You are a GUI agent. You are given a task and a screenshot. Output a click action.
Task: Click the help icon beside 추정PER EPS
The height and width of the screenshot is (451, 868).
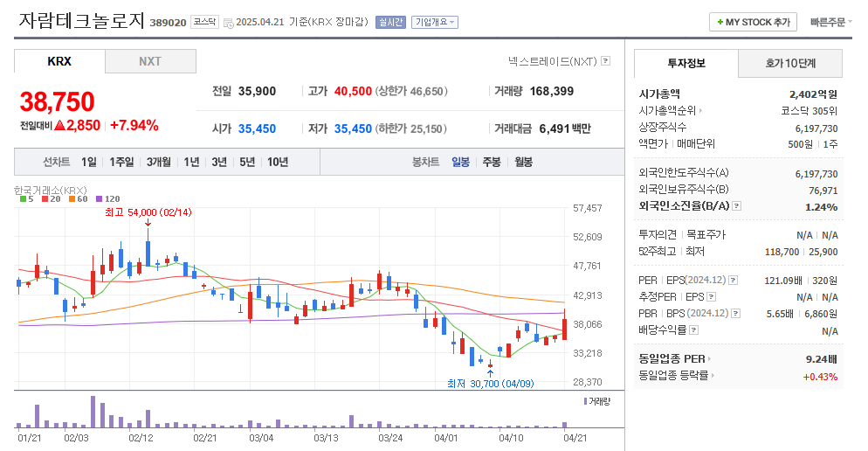(x=712, y=297)
